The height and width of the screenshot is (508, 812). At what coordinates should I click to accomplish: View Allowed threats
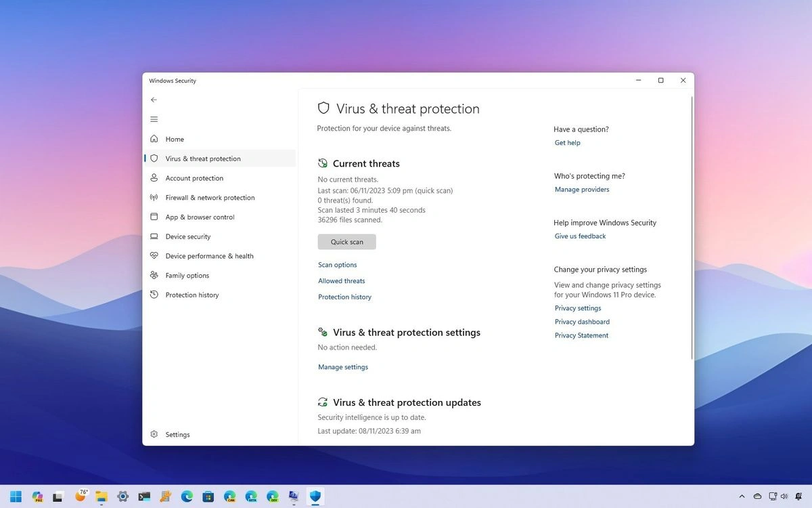[x=341, y=280]
